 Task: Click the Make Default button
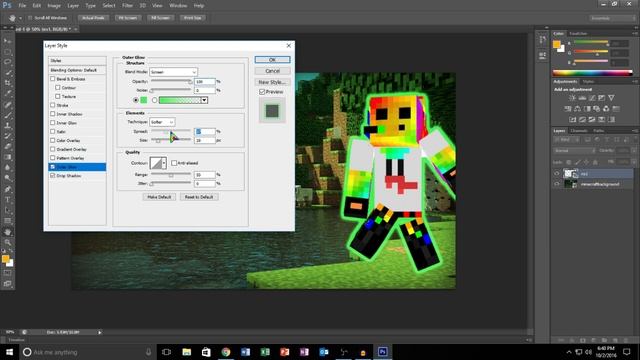159,197
